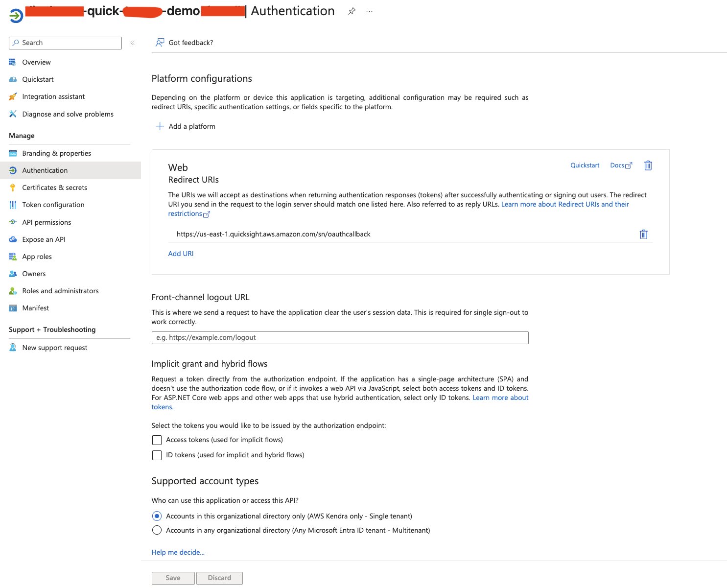Open the Authentication sidebar item
Screen dimensions: 727x588
[45, 170]
